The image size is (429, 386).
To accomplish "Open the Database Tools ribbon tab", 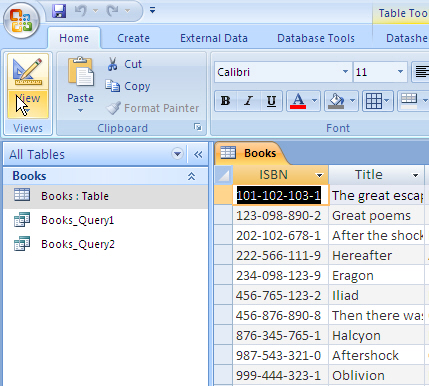I will coord(316,38).
